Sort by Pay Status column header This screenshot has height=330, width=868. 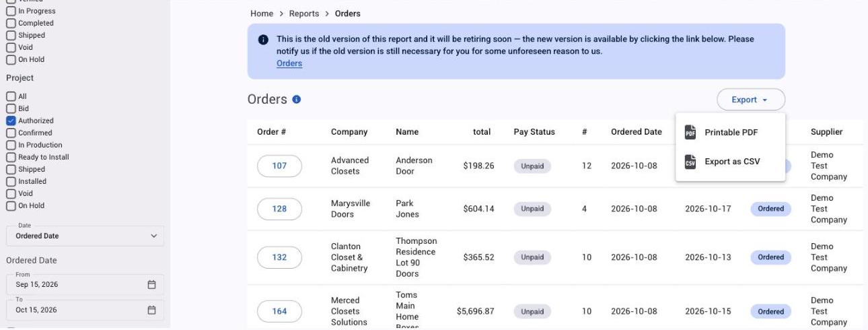(x=534, y=132)
